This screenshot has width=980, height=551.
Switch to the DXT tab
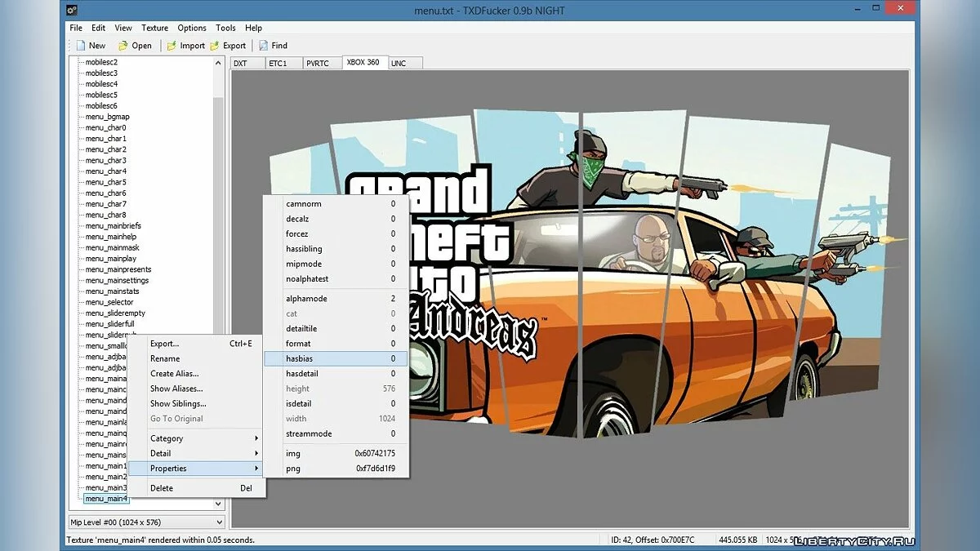point(241,64)
